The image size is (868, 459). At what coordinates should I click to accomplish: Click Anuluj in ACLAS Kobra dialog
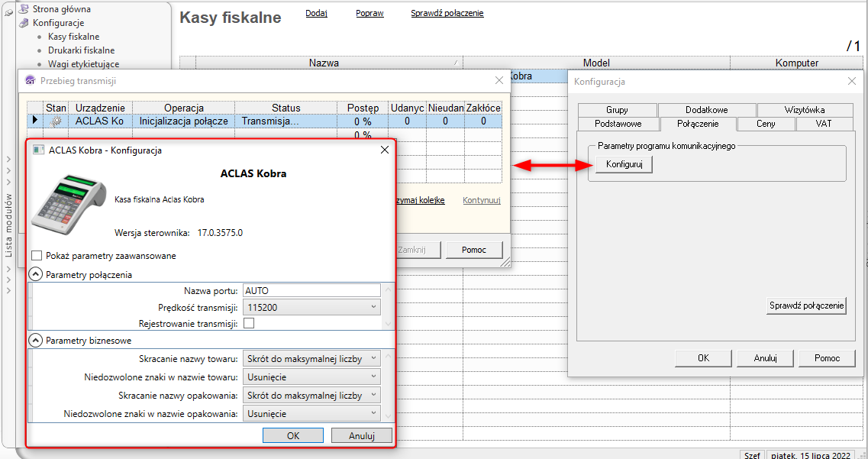(362, 436)
